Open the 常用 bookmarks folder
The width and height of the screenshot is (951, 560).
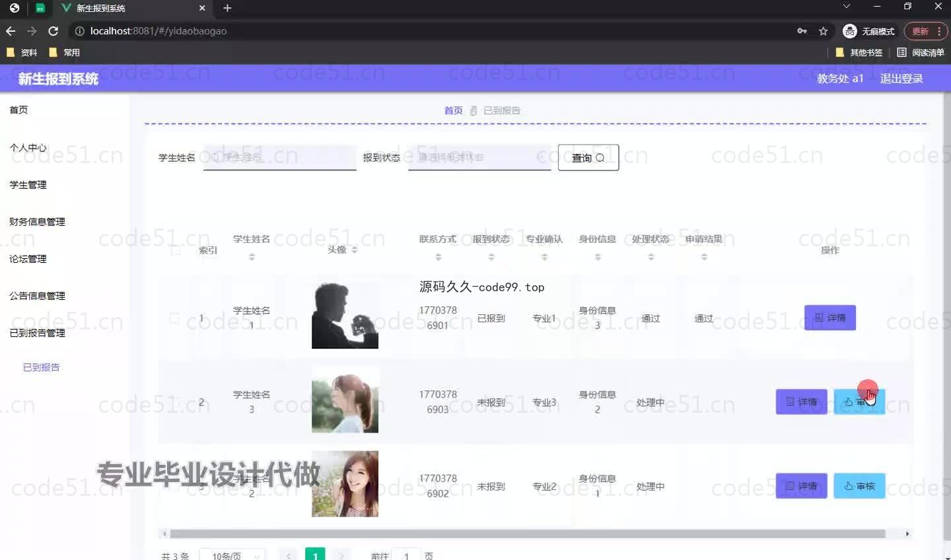tap(64, 52)
